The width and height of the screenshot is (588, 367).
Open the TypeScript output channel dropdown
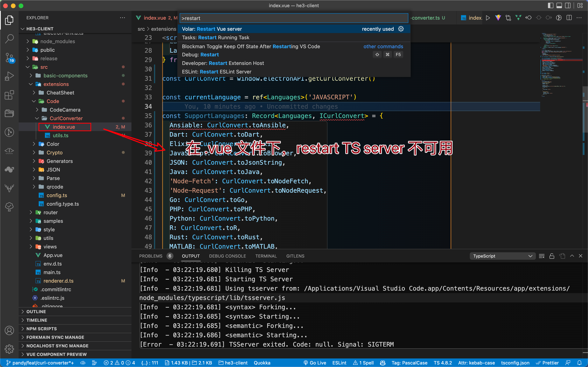coord(502,256)
